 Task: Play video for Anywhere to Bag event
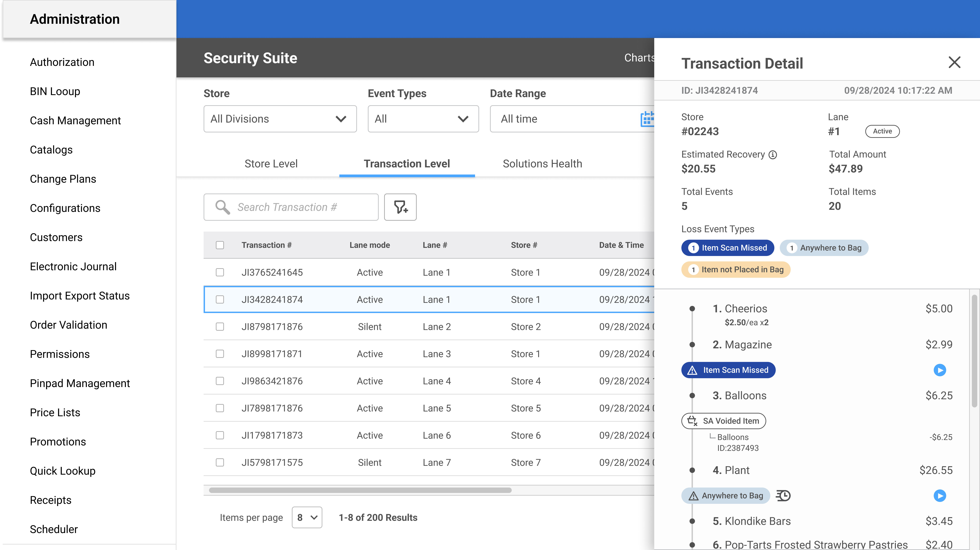940,496
